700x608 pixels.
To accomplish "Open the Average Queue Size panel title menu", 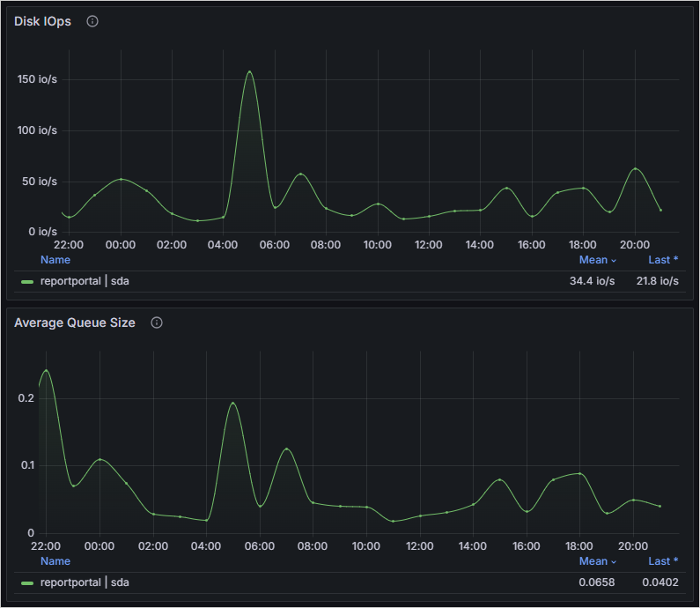I will click(75, 323).
